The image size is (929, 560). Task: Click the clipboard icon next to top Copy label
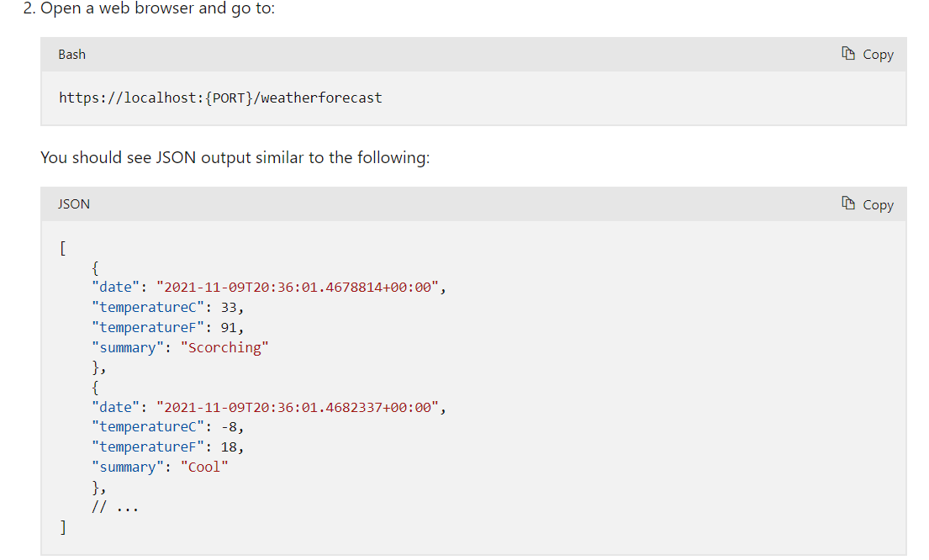[x=847, y=54]
